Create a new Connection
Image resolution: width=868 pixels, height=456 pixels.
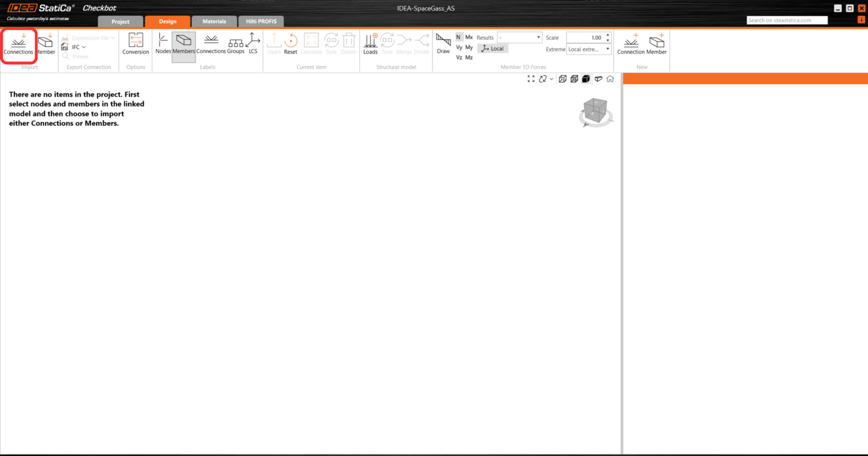(x=631, y=44)
